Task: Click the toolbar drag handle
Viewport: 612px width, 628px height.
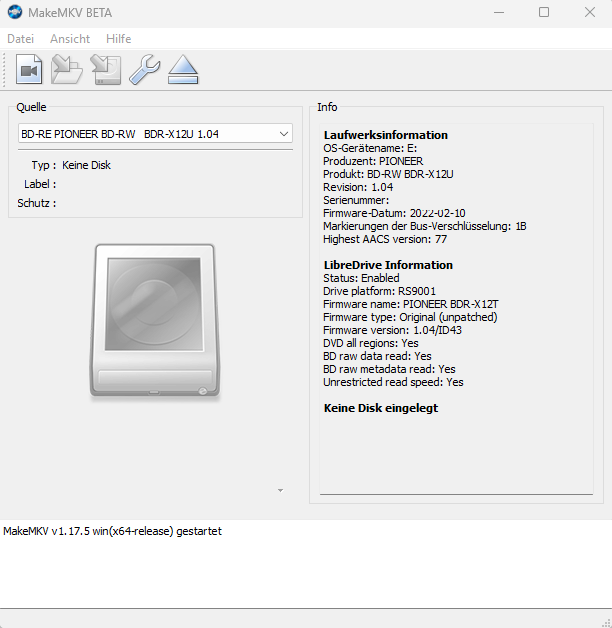Action: pyautogui.click(x=4, y=70)
